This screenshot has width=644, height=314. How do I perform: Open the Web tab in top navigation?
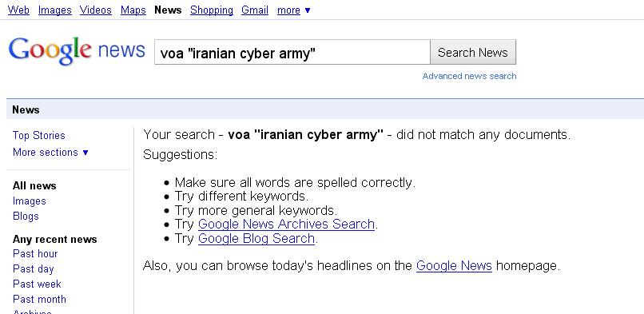(x=18, y=10)
